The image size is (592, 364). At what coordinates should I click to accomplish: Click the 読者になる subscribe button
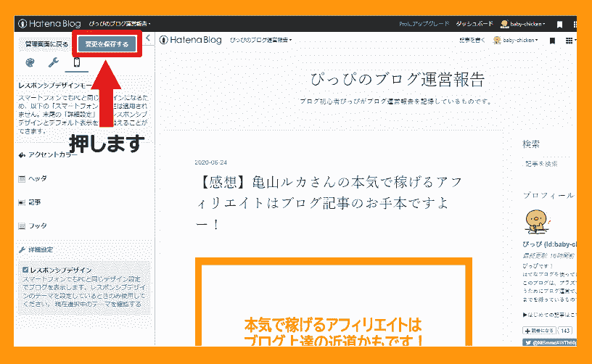pos(539,331)
